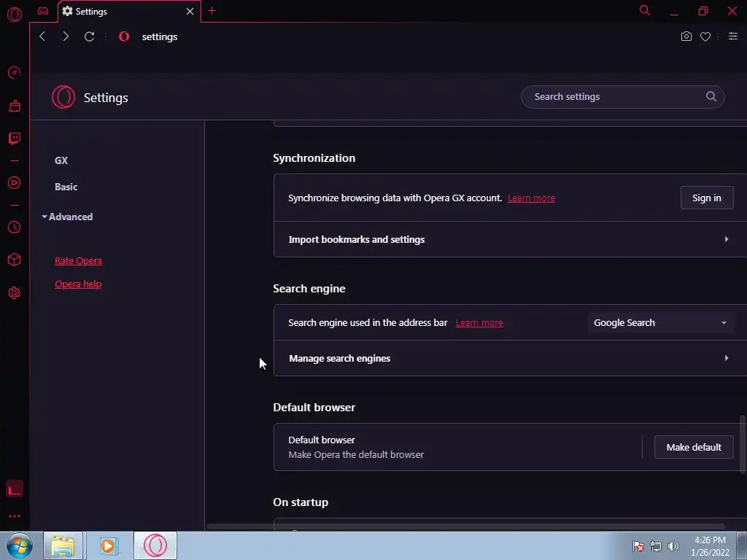Reload the settings page
This screenshot has width=747, height=560.
point(89,36)
